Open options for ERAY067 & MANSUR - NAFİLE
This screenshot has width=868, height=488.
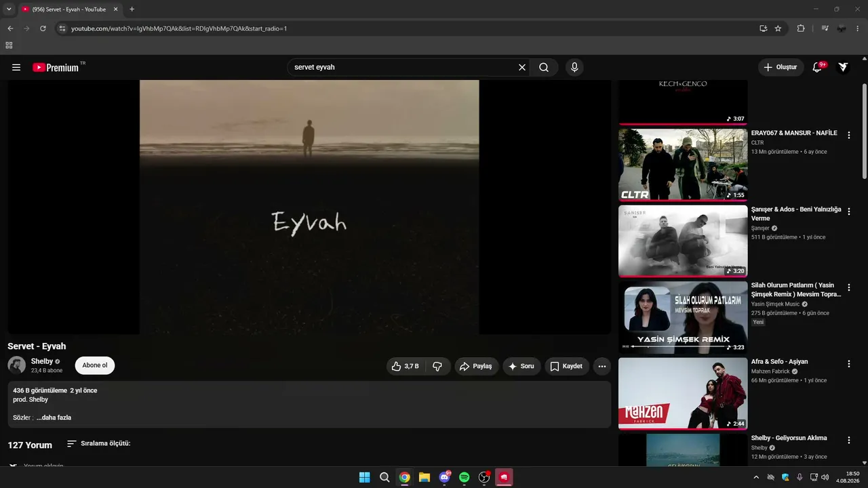click(x=848, y=136)
